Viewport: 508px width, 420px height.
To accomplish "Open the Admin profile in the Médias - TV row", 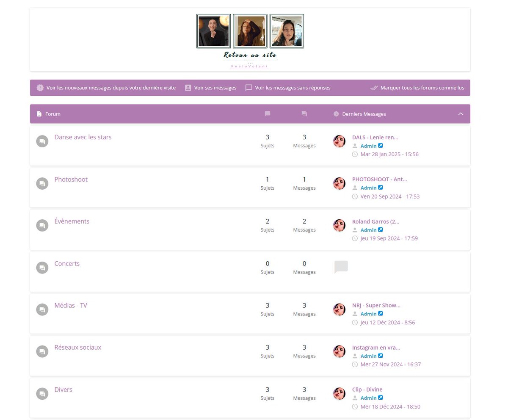I will pyautogui.click(x=368, y=314).
